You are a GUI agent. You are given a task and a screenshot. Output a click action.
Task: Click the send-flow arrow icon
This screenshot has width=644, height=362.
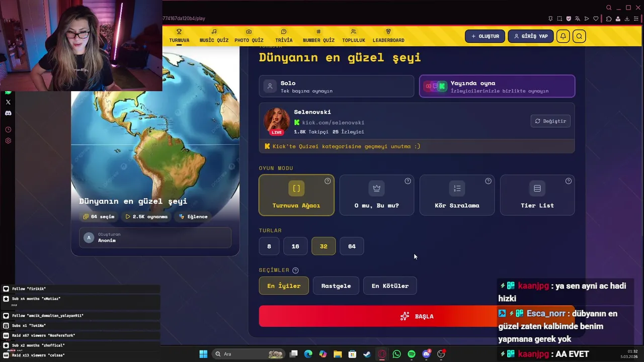[587, 19]
